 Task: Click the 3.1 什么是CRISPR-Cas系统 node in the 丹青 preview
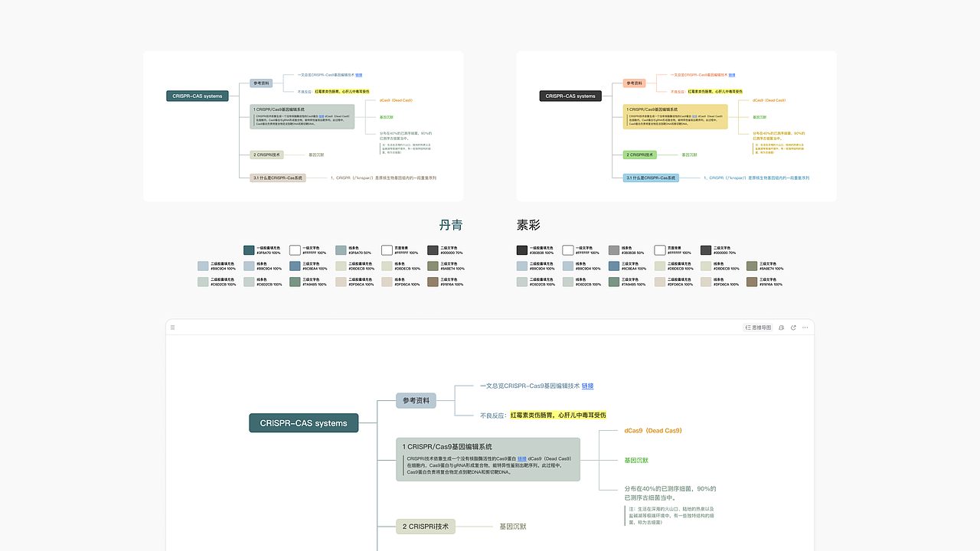(278, 178)
